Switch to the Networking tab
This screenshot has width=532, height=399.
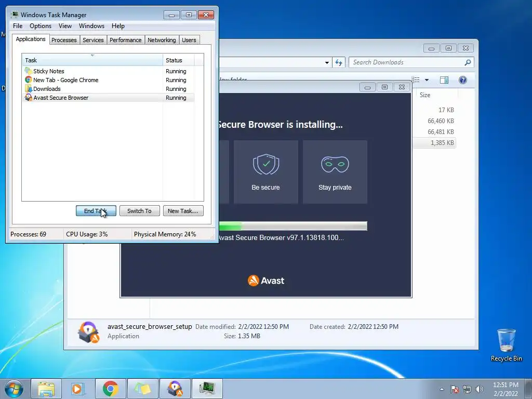[162, 40]
